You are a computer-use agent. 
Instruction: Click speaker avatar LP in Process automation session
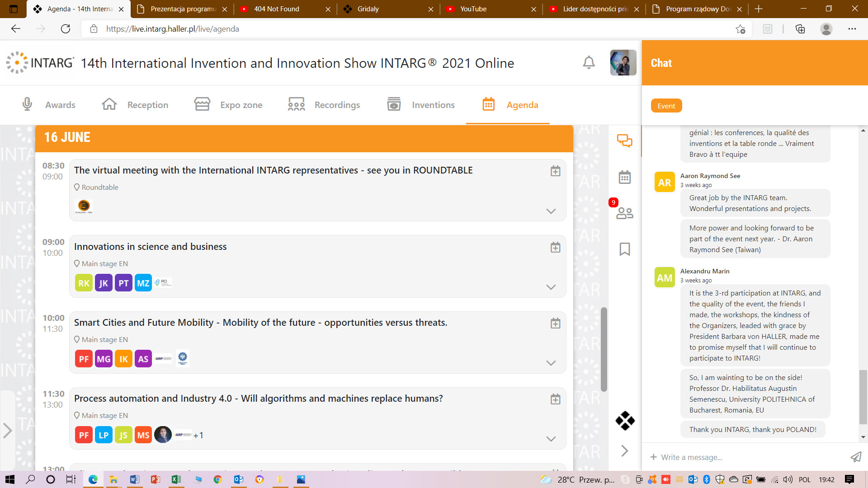point(104,435)
